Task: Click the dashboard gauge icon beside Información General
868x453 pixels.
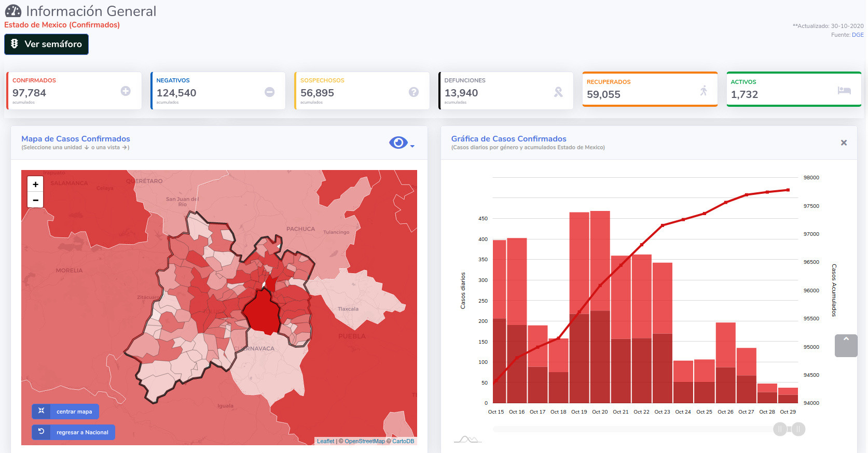Action: (13, 11)
